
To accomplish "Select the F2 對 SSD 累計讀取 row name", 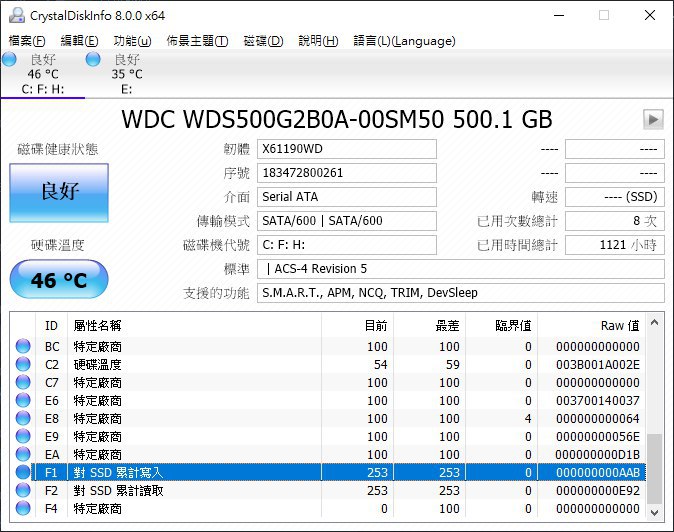I will pyautogui.click(x=118, y=490).
